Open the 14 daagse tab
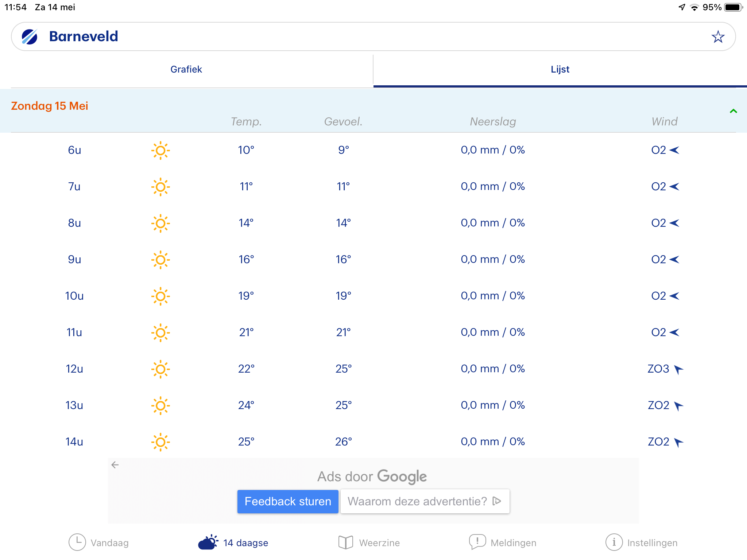 233,542
